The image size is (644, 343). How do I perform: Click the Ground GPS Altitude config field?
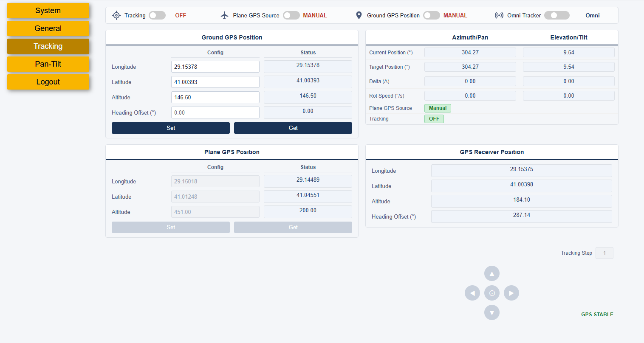pos(215,97)
